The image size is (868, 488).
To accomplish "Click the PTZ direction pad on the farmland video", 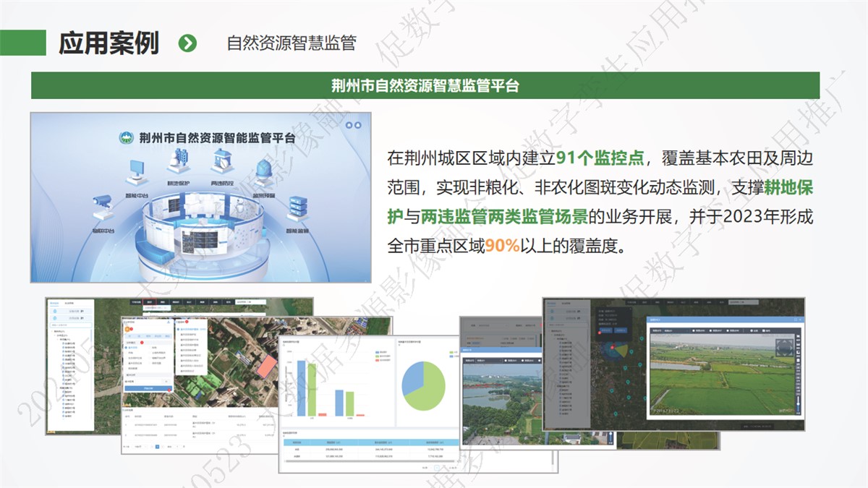I will pos(786,348).
